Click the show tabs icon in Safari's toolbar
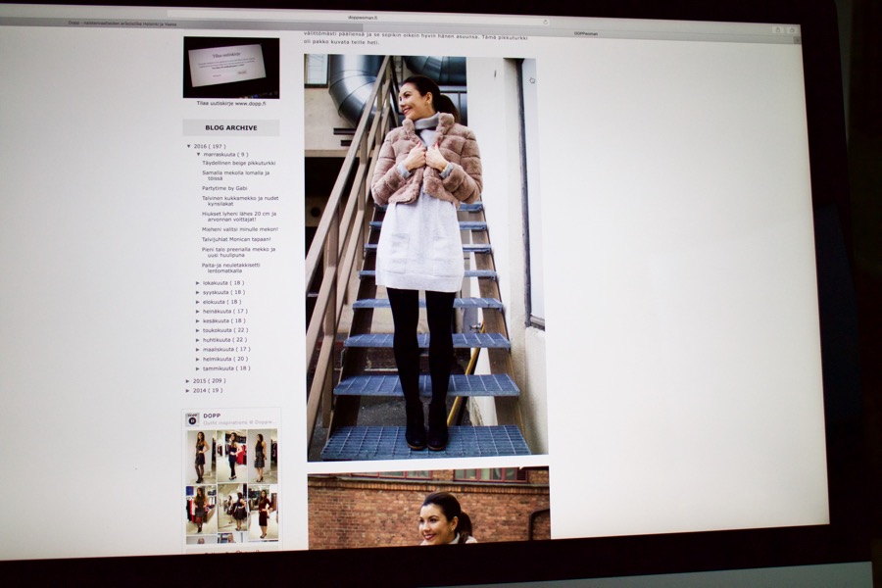Viewport: 882px width, 588px height. click(x=792, y=30)
